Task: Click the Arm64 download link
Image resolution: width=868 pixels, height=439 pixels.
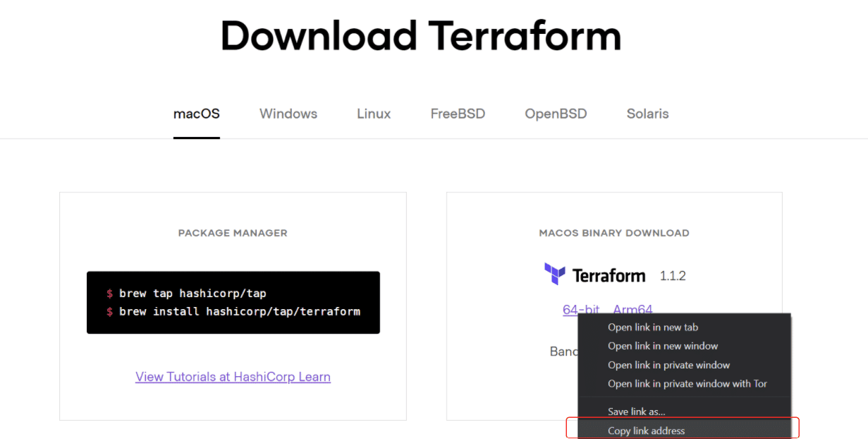Action: (x=632, y=310)
